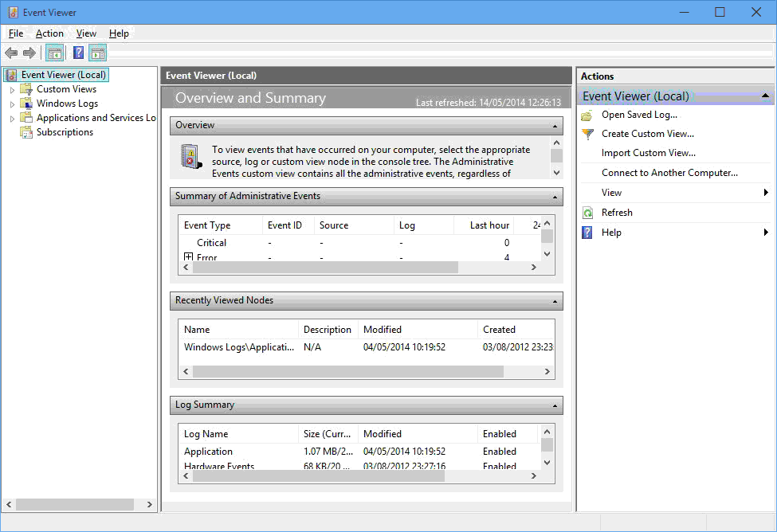
Task: Click the Refresh icon in Actions pane
Action: point(587,213)
